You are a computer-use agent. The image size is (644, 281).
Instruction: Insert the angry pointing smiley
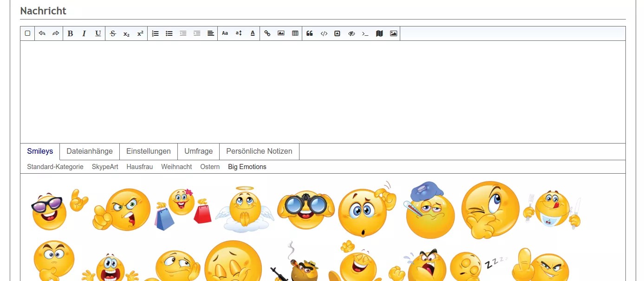pos(122,209)
